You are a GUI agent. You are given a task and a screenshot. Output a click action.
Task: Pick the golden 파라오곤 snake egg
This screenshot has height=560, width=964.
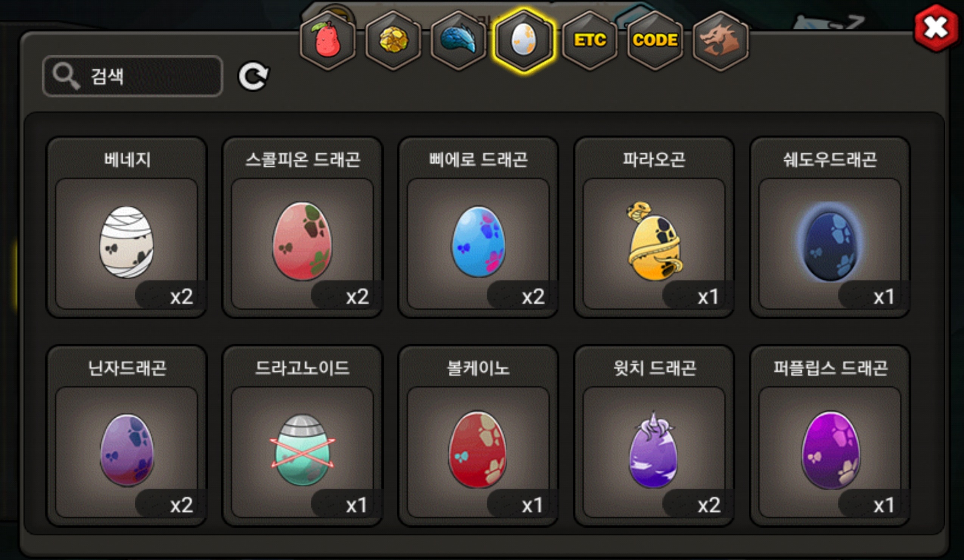[x=654, y=228]
